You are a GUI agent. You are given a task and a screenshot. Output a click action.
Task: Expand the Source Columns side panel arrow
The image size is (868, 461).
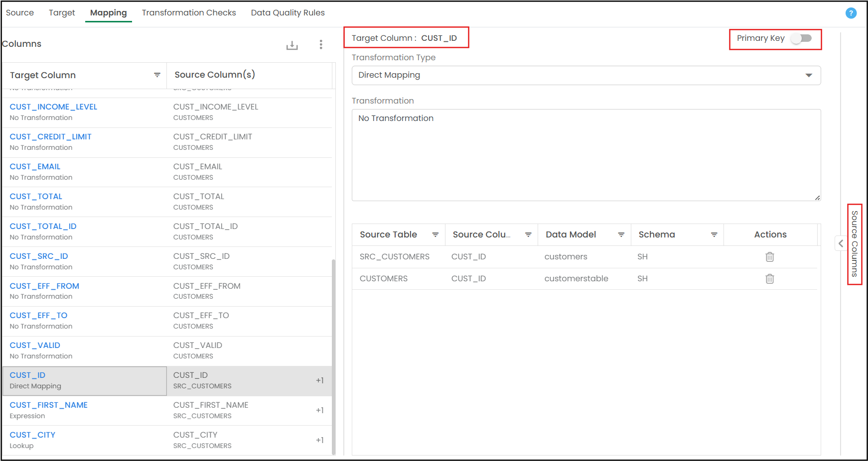tap(841, 243)
